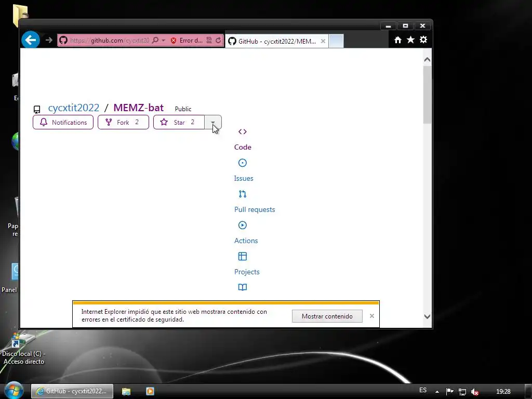Image resolution: width=532 pixels, height=399 pixels.
Task: Open the Code tab link
Action: [243, 147]
